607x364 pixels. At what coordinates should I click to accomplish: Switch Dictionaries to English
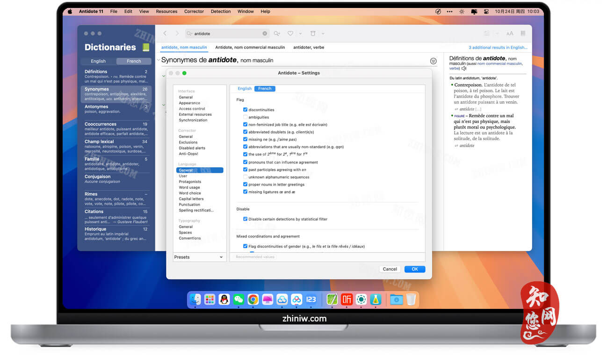(x=98, y=61)
